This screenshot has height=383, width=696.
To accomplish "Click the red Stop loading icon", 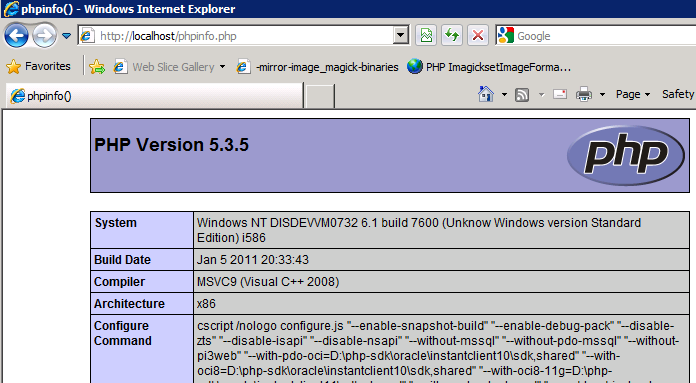I will coord(478,35).
